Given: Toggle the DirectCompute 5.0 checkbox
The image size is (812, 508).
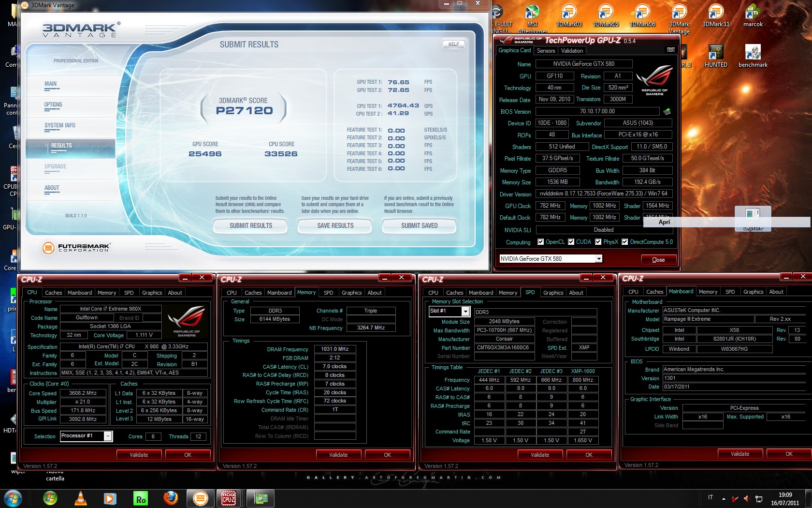Looking at the screenshot, I should (x=624, y=242).
